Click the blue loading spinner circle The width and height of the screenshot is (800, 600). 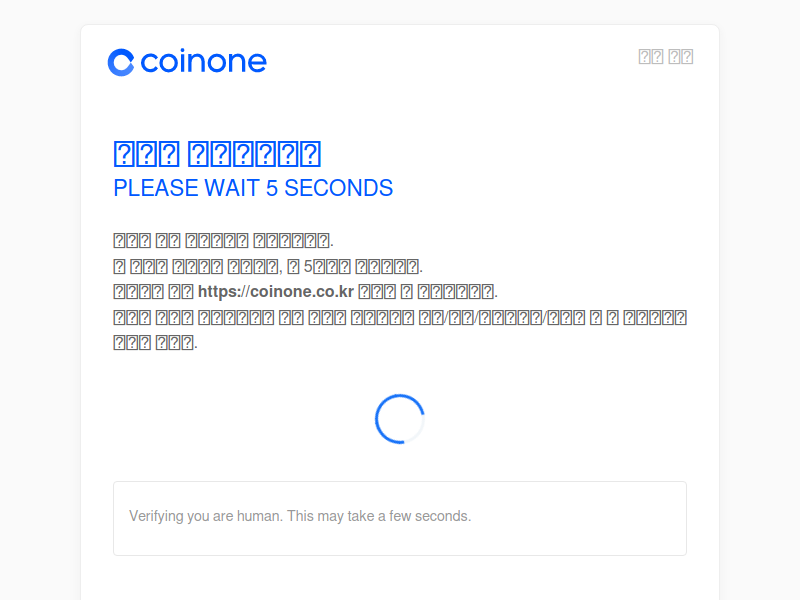399,419
